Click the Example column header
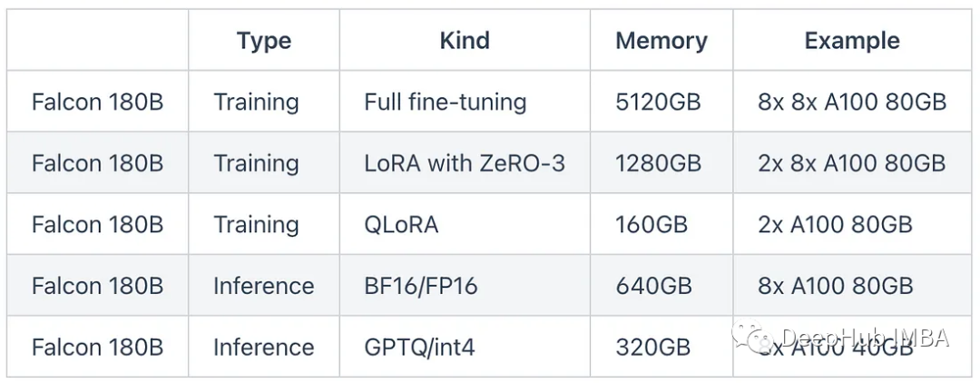980x383 pixels. pyautogui.click(x=852, y=41)
